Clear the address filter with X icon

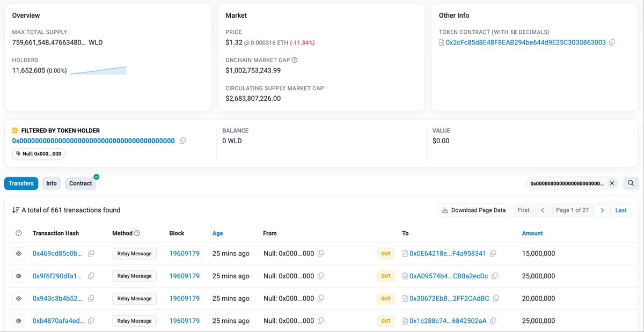click(611, 183)
